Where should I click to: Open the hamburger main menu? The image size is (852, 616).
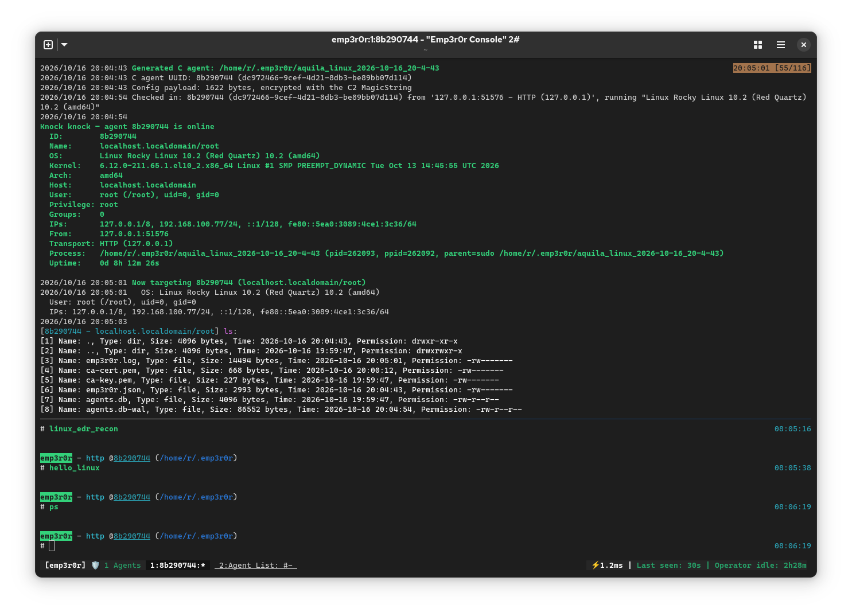[x=781, y=45]
